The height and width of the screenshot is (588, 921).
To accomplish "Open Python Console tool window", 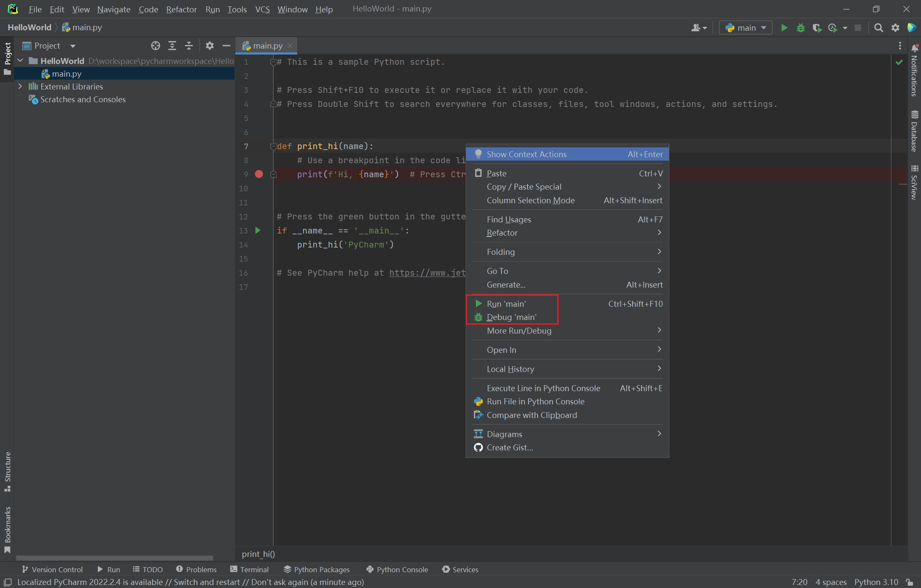I will click(397, 569).
